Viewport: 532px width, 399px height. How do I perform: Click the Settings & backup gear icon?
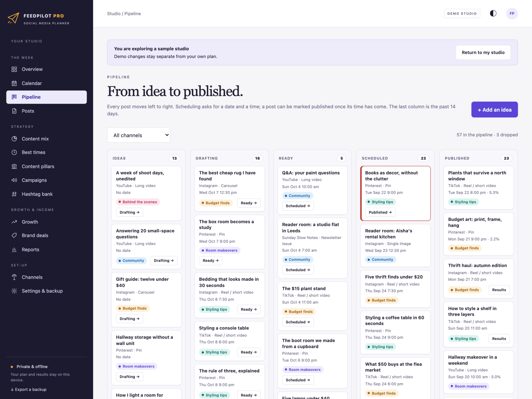[14, 291]
